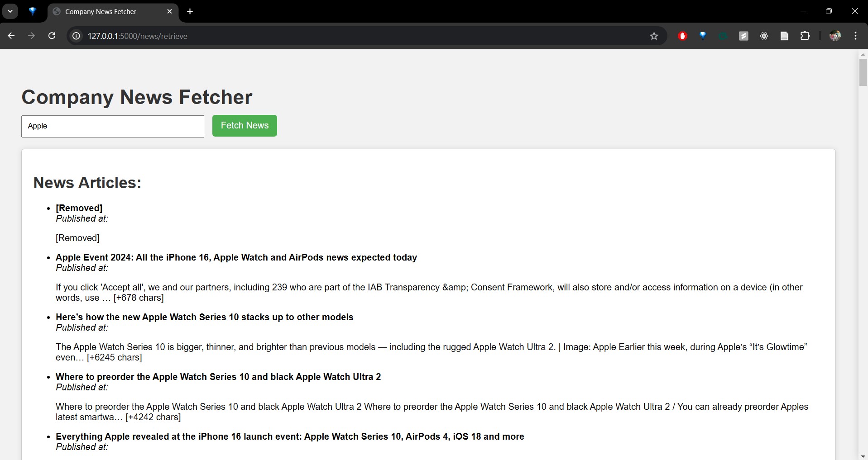The image size is (868, 460).
Task: Close the Company News Fetcher tab
Action: tap(169, 12)
